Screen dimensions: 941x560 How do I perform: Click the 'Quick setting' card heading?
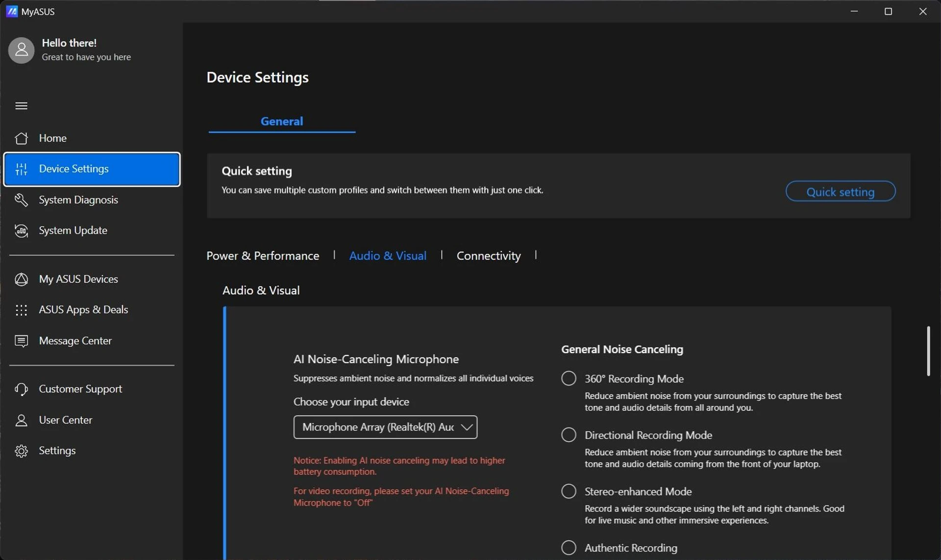pyautogui.click(x=257, y=171)
